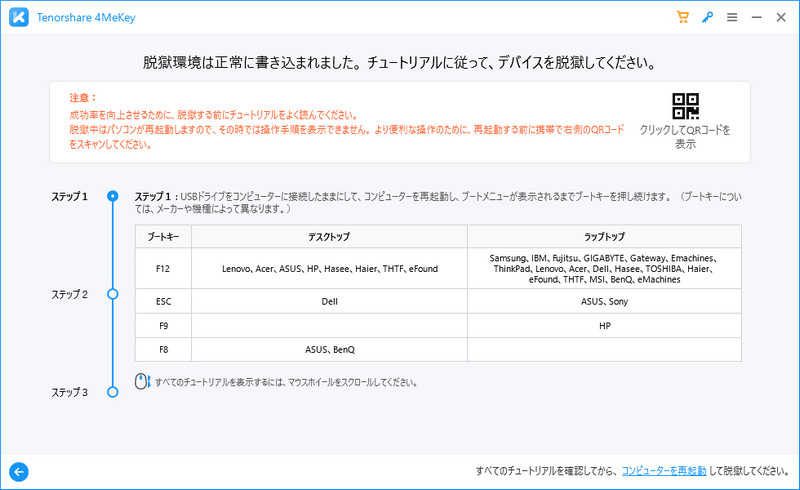Select the ESC boot key cell
This screenshot has width=800, height=490.
(163, 301)
